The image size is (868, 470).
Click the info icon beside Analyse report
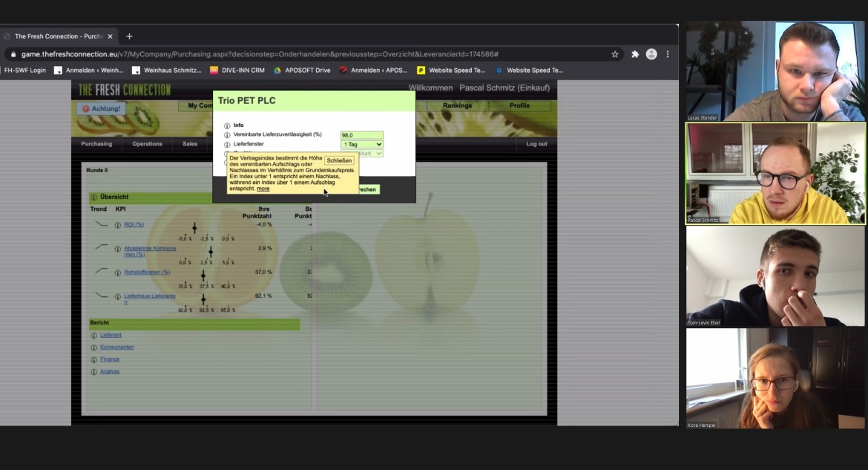coord(94,372)
